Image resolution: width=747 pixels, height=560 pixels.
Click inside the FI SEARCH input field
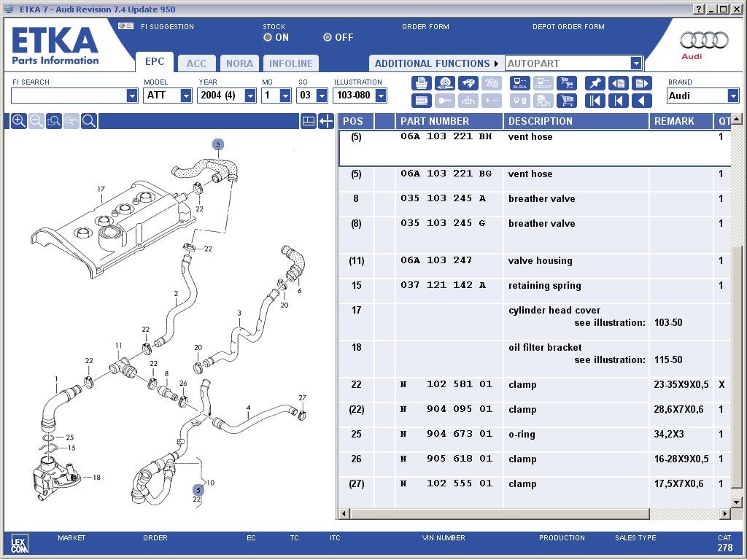point(69,96)
